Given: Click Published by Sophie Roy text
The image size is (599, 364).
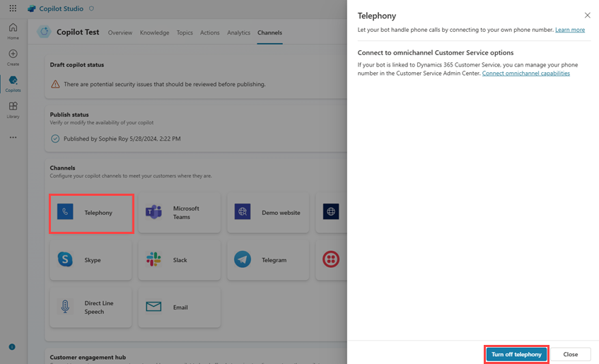Looking at the screenshot, I should [122, 139].
